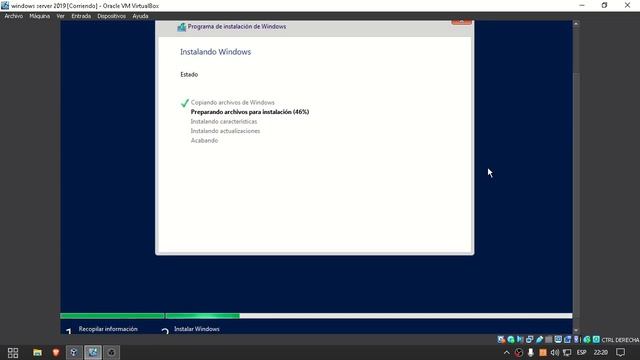Click Instalar Windows step label
Image resolution: width=640 pixels, height=360 pixels.
[197, 329]
